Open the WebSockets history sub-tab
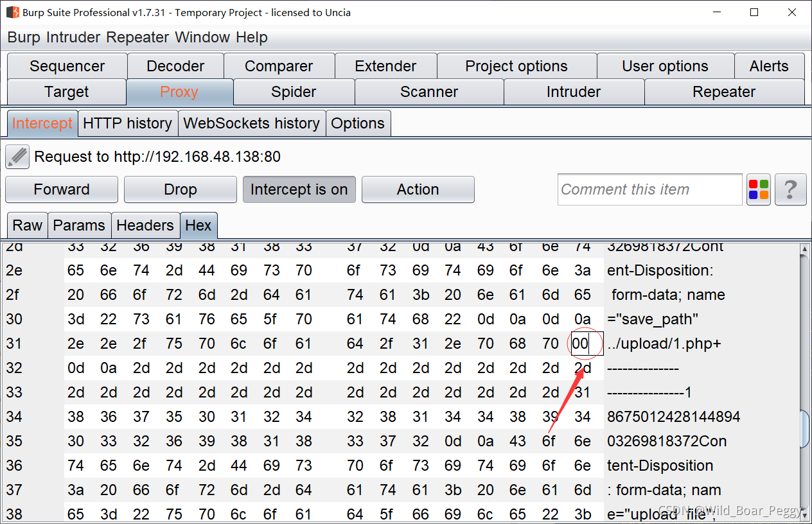Screen dimensions: 812x524 click(x=252, y=123)
